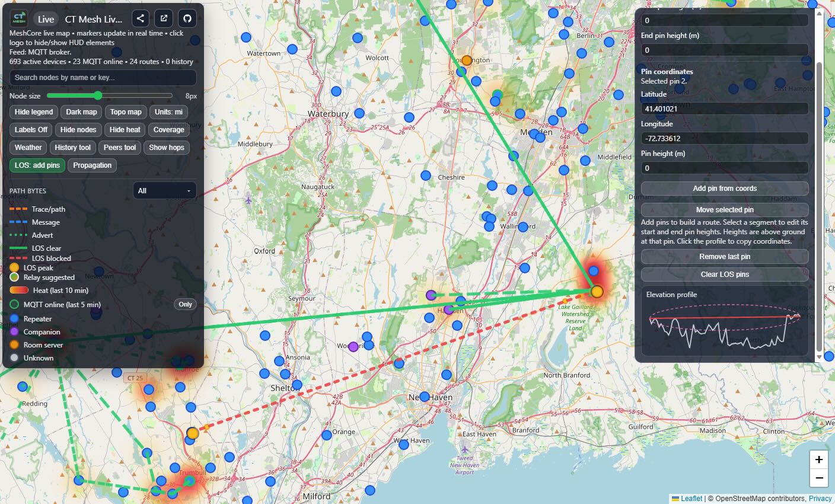This screenshot has height=504, width=835.
Task: Focus the Search nodes by name field
Action: (103, 78)
